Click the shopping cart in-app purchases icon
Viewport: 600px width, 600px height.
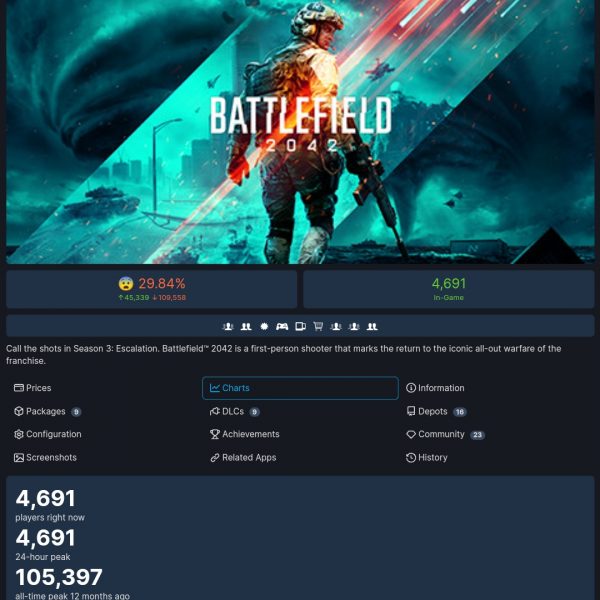pos(318,326)
